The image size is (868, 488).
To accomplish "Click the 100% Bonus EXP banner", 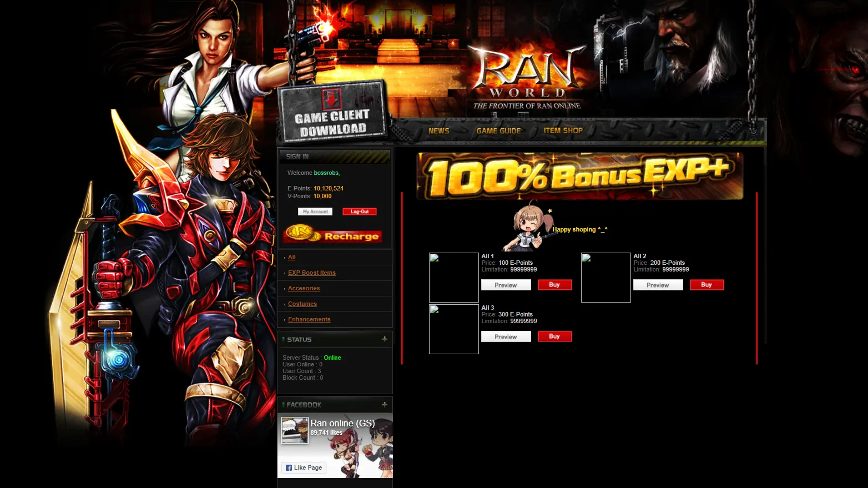I will (579, 176).
